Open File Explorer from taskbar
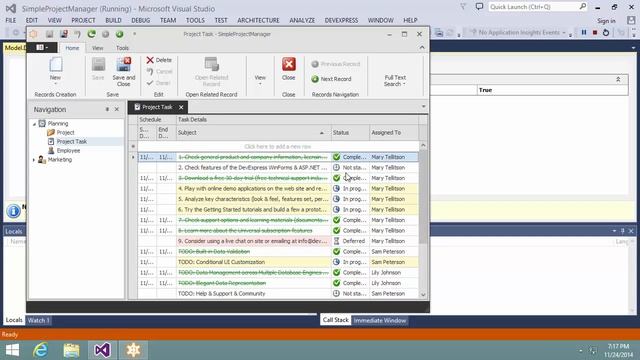The image size is (640, 360). click(x=71, y=350)
